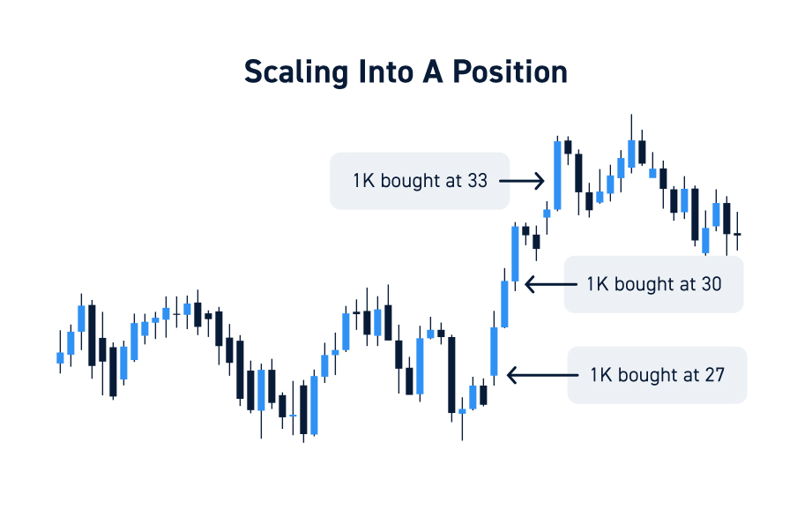Click the last small doji candle on far right
Image resolution: width=812 pixels, height=510 pixels.
pos(737,235)
